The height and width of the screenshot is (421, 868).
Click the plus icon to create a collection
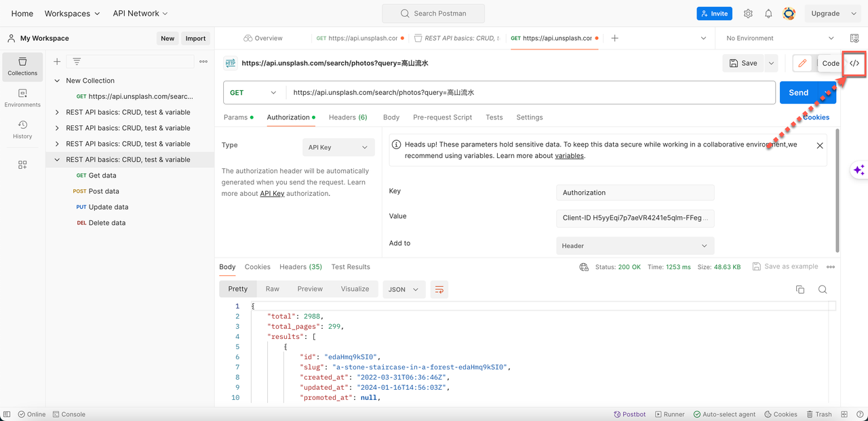(57, 62)
